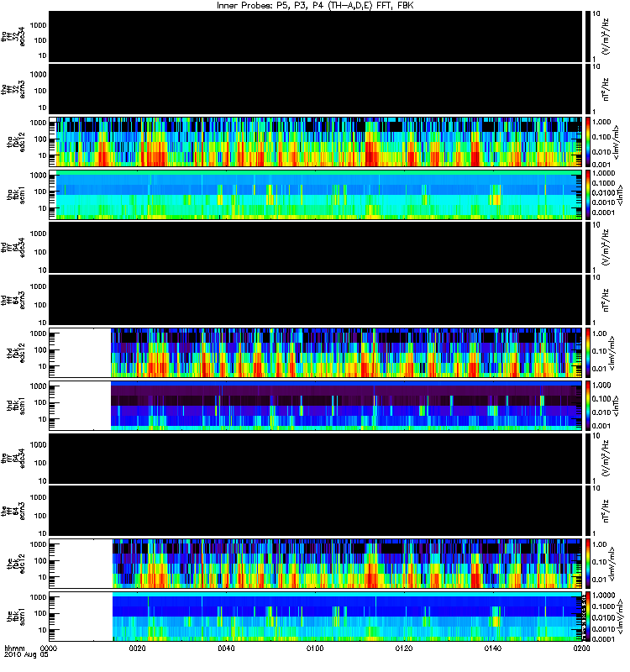Image resolution: width=630 pixels, height=672 pixels.
Task: Click the 0040 time axis label
Action: coord(226,648)
